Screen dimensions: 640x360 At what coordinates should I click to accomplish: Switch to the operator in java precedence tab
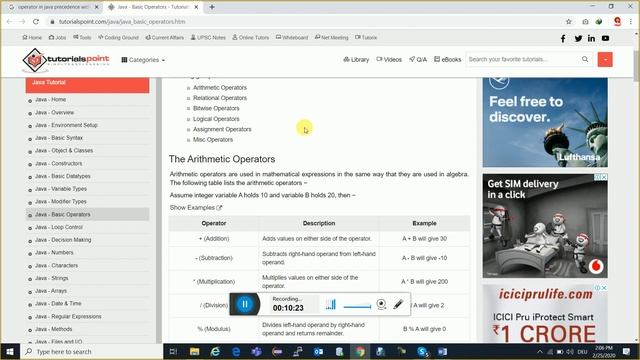(x=53, y=7)
